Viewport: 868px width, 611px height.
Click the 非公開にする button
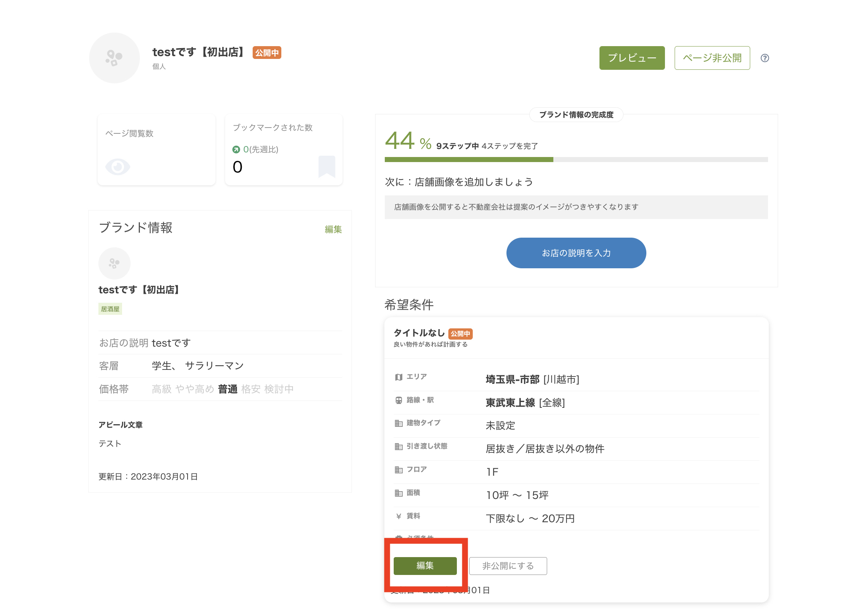(508, 566)
